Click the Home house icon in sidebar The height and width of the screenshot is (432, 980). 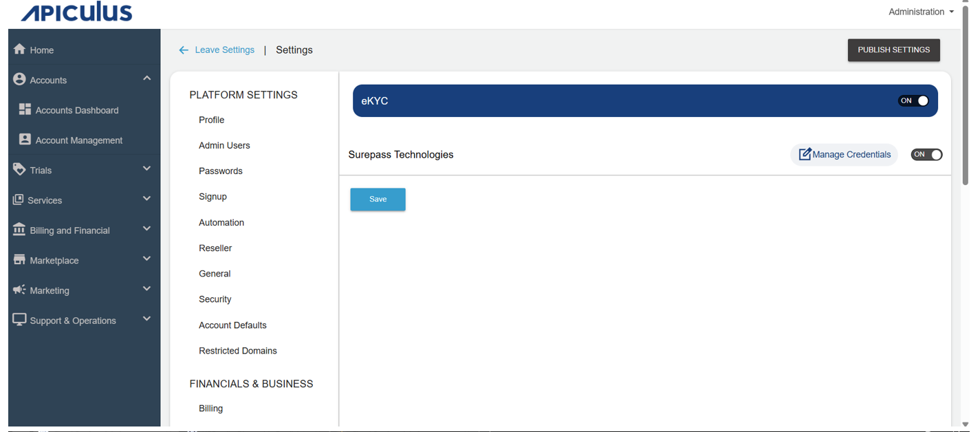(19, 49)
